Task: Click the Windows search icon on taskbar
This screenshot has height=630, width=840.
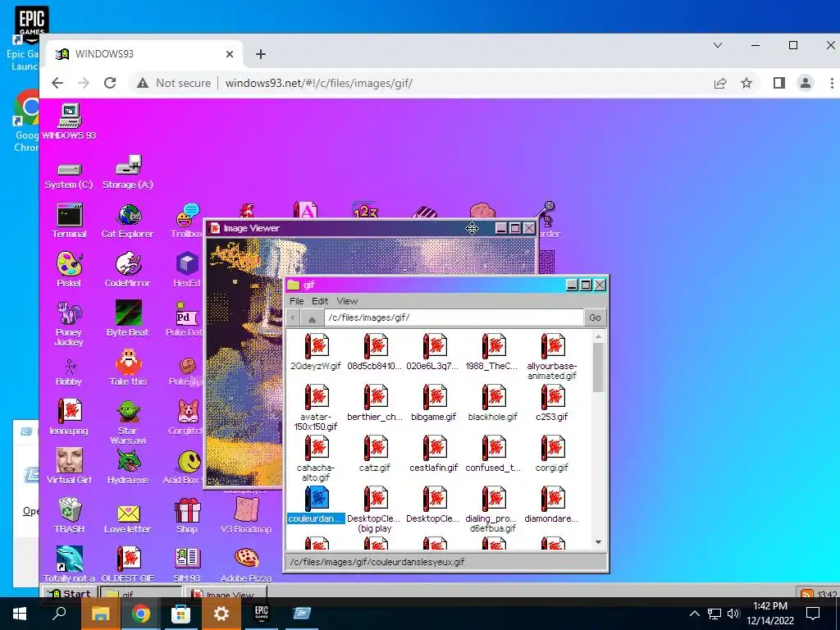Action: [59, 614]
